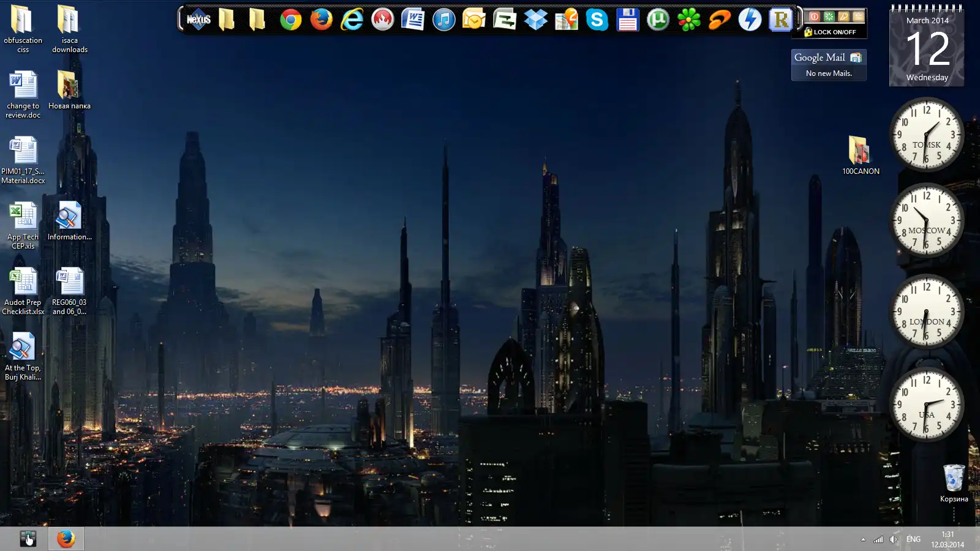980x551 pixels.
Task: Expand hidden system tray icons arrow
Action: 863,539
